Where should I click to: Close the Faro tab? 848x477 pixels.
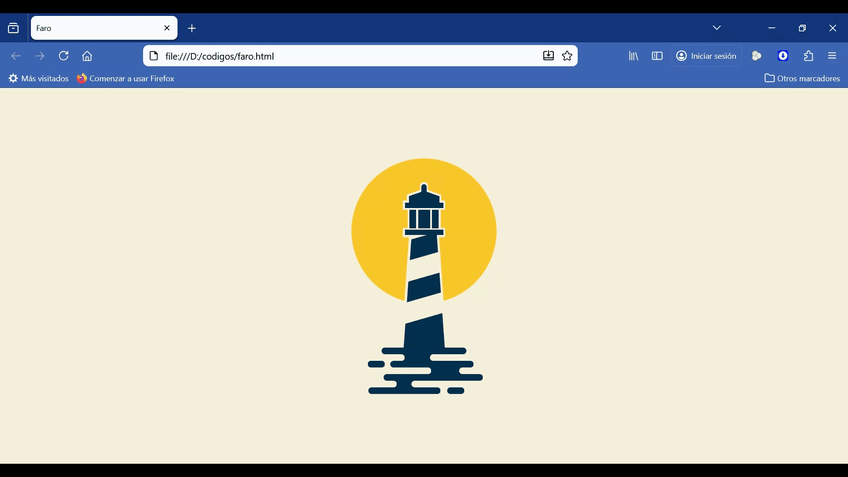[167, 28]
